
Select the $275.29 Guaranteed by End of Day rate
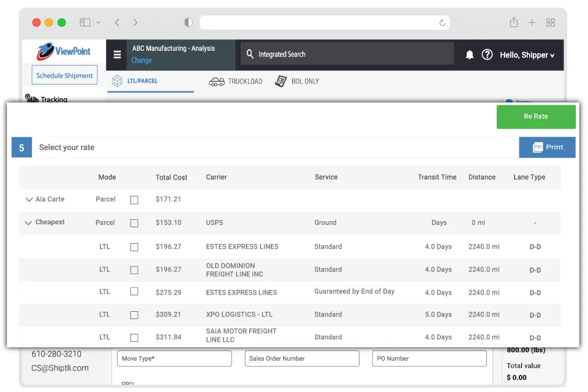(134, 292)
